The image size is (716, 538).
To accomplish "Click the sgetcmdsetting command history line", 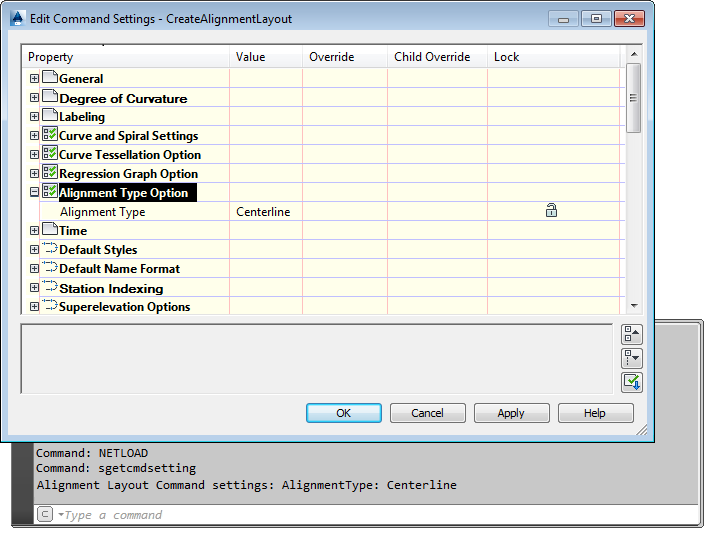I will [x=116, y=468].
